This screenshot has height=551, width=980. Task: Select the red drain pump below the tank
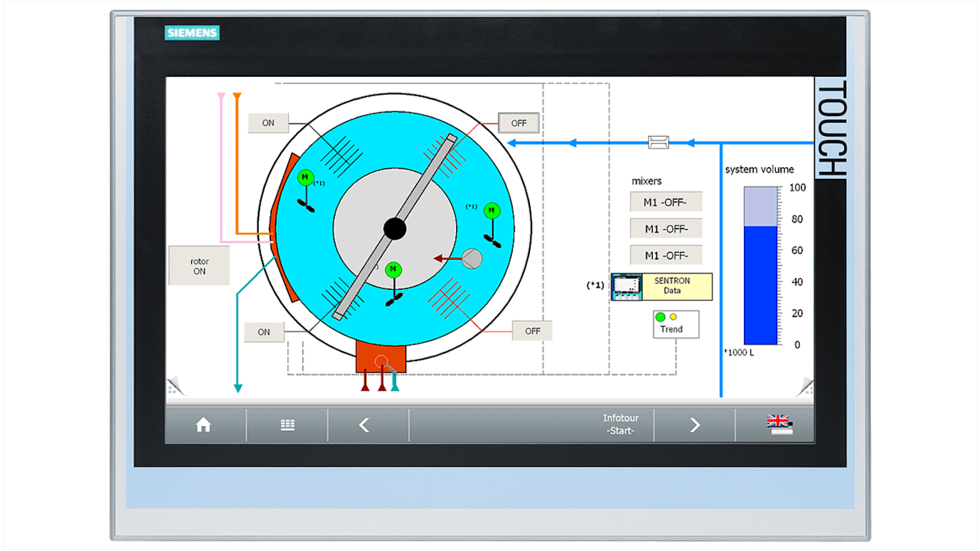pyautogui.click(x=380, y=358)
